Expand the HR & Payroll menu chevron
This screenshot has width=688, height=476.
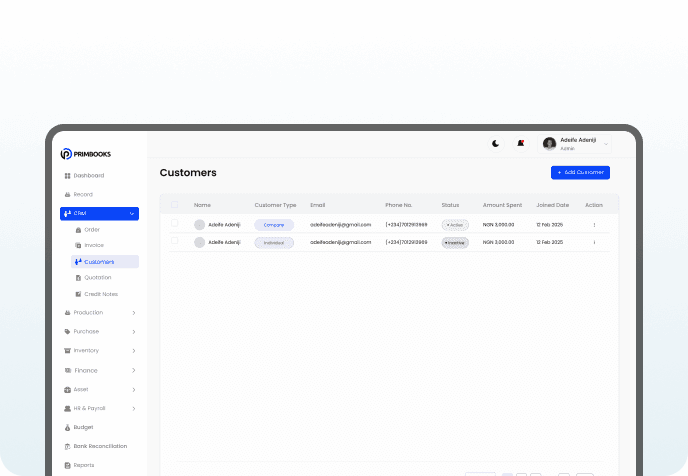[134, 408]
